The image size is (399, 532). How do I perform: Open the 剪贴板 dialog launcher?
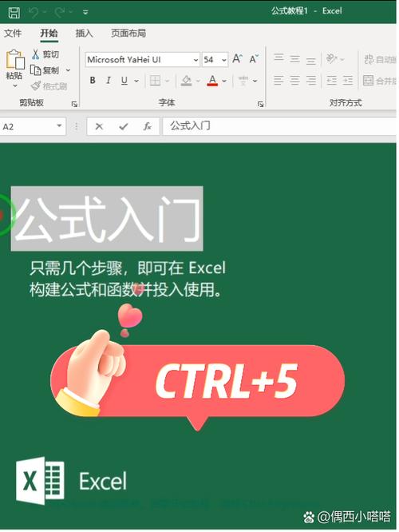point(74,104)
